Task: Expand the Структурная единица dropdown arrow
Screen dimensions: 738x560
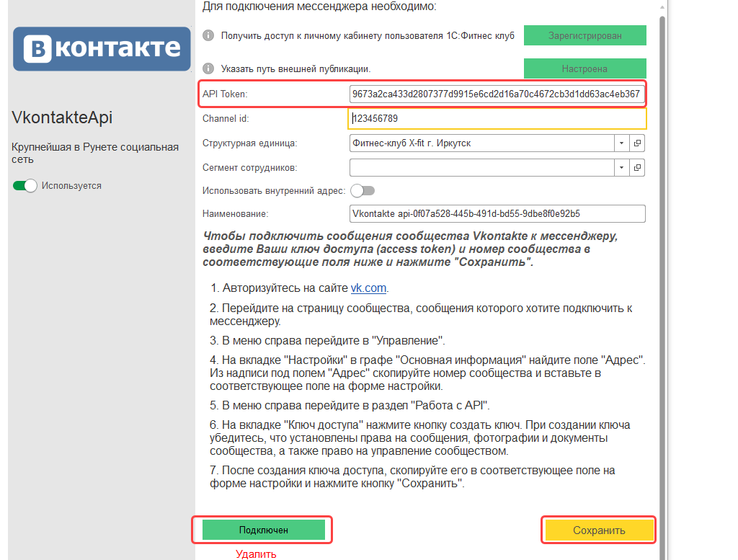Action: 622,143
